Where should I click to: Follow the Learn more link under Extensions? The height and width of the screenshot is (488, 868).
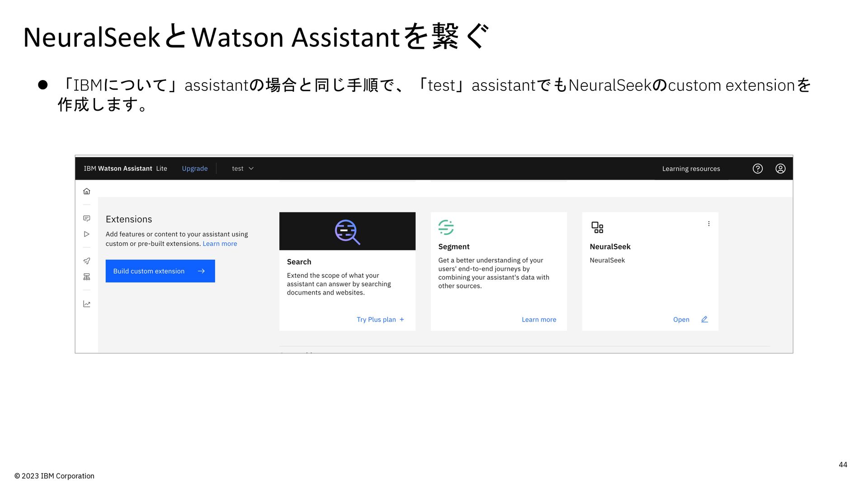[220, 244]
